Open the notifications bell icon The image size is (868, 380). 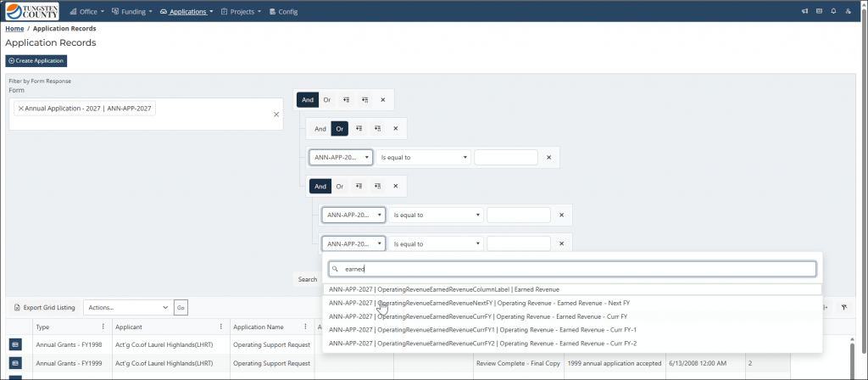pos(834,12)
